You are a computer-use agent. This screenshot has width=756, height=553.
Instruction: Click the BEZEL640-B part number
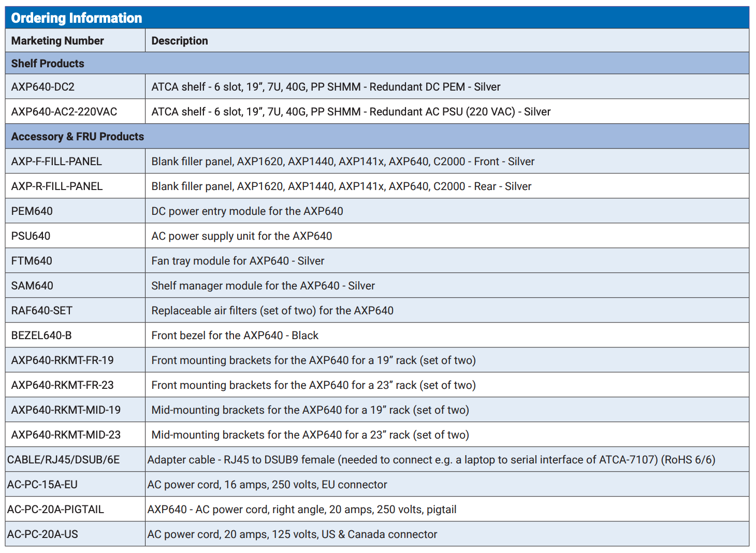[x=41, y=336]
